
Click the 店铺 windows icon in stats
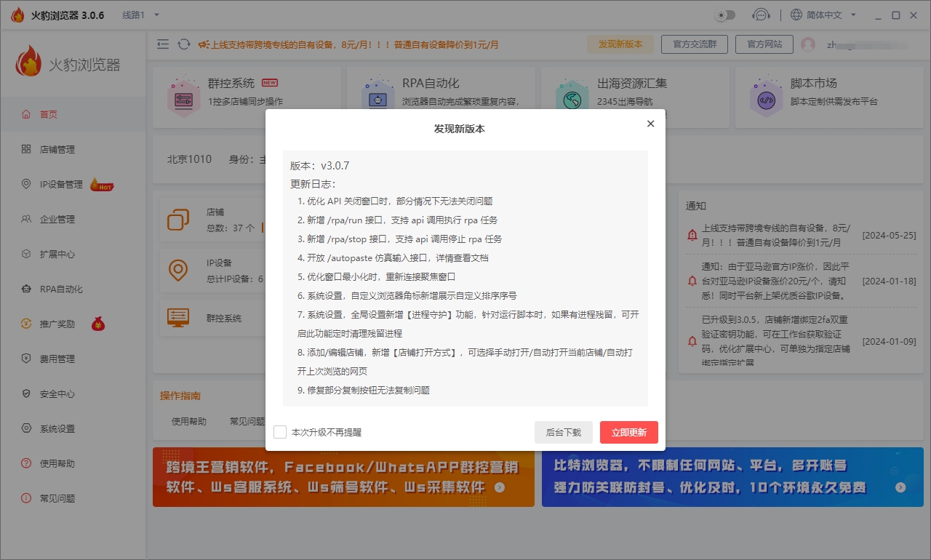click(x=178, y=220)
